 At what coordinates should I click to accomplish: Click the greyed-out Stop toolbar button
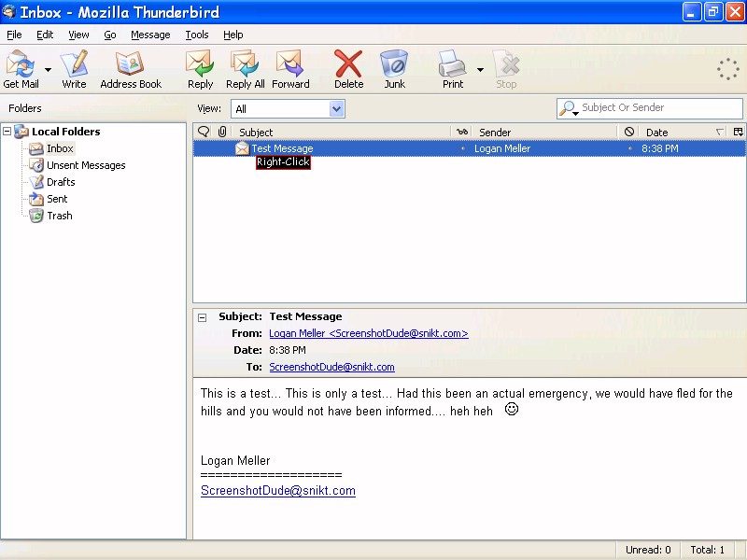pos(506,69)
